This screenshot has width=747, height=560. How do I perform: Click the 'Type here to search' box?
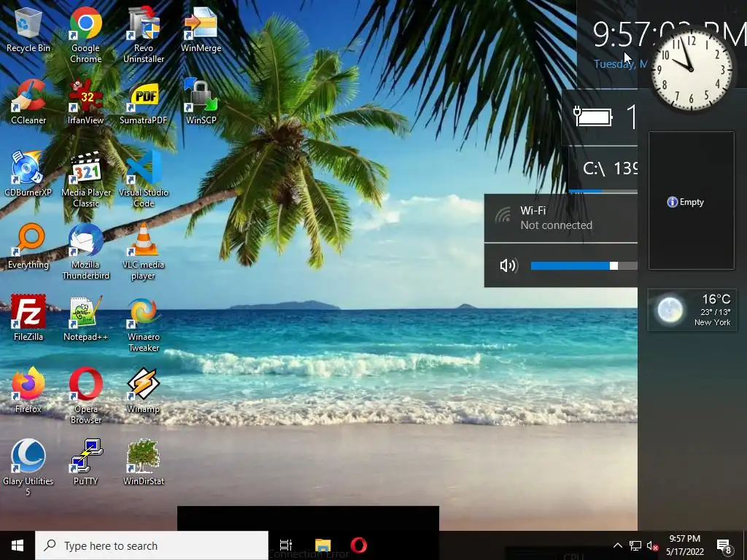click(x=152, y=545)
